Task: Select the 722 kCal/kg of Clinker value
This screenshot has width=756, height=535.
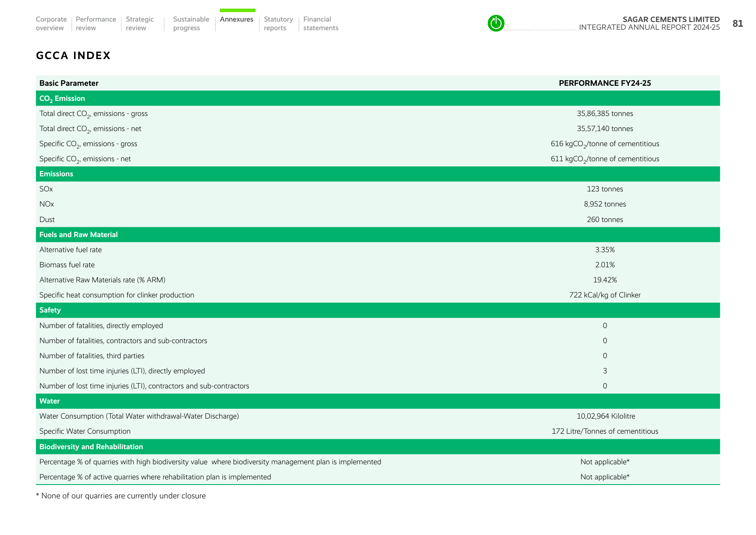Action: point(605,295)
